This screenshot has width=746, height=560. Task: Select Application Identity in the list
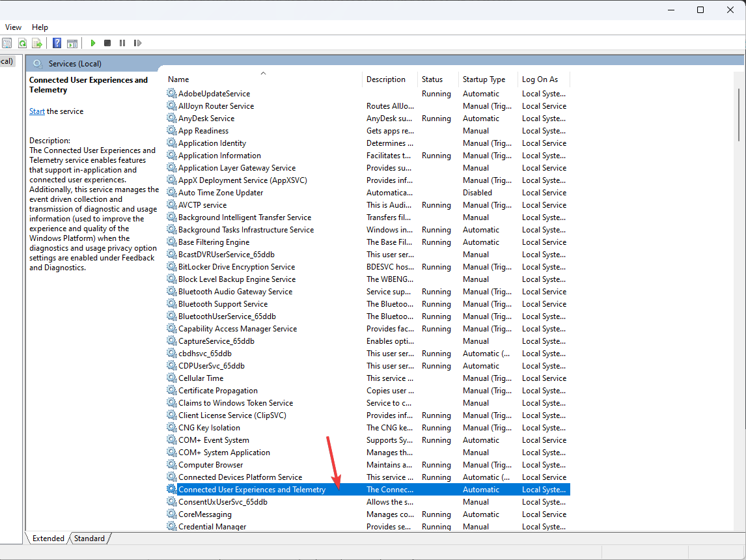pyautogui.click(x=368, y=143)
